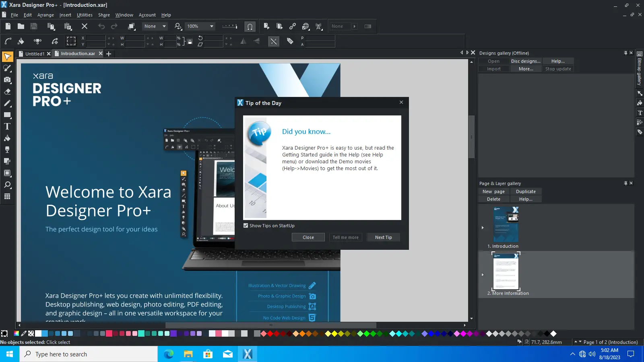The image size is (644, 362).
Task: Toggle the scale line widths button
Action: point(274,41)
